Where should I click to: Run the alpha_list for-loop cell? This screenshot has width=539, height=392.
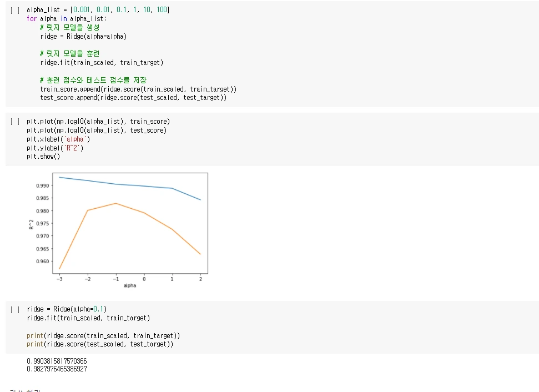pos(15,10)
